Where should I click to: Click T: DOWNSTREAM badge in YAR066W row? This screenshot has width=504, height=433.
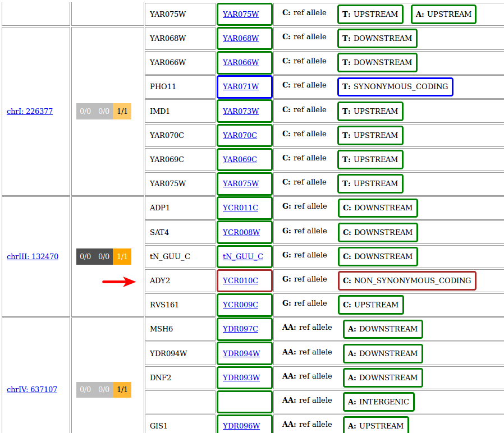pyautogui.click(x=377, y=62)
